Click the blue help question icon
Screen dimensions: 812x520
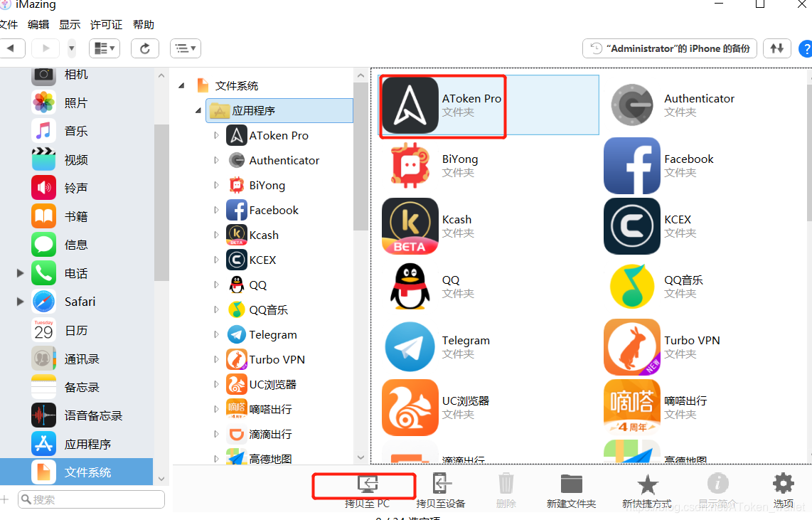click(x=806, y=48)
